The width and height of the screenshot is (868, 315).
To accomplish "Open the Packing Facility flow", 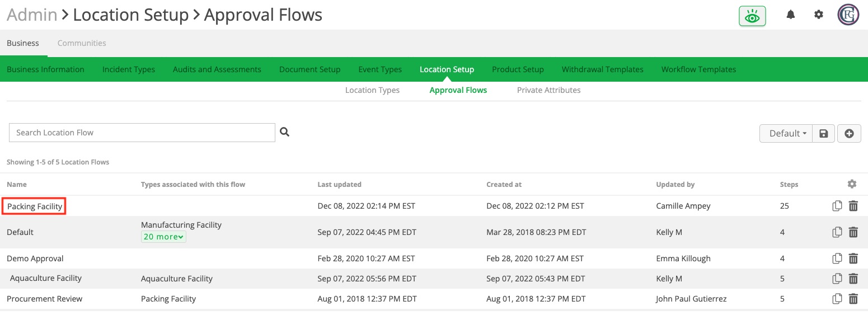I will coord(35,206).
